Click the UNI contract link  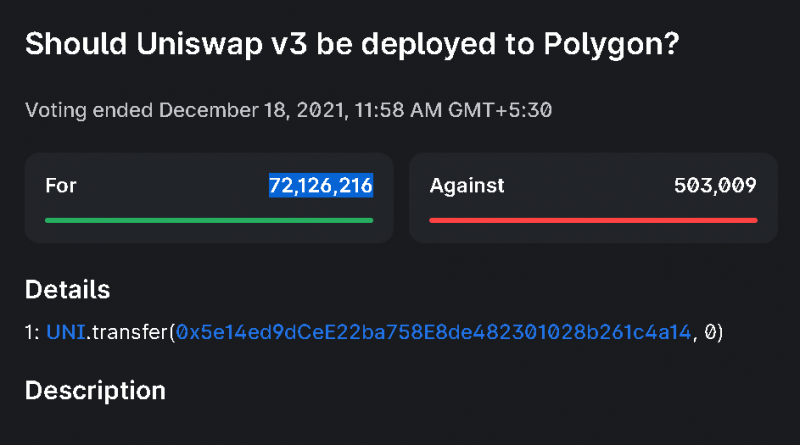coord(65,333)
